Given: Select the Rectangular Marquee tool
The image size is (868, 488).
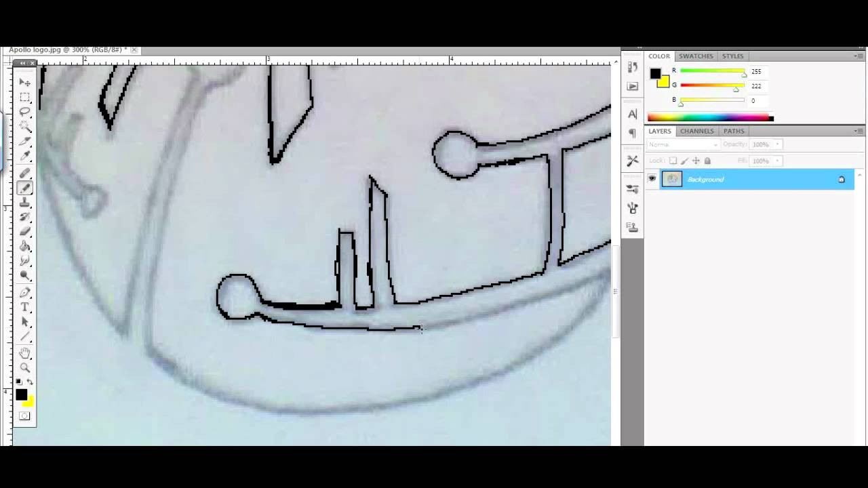Looking at the screenshot, I should tap(25, 97).
